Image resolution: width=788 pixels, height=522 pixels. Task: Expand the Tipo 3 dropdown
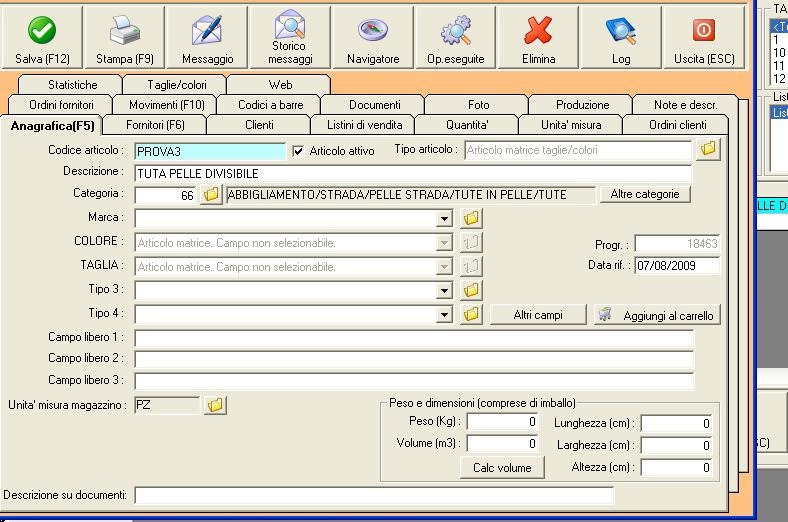pos(444,290)
